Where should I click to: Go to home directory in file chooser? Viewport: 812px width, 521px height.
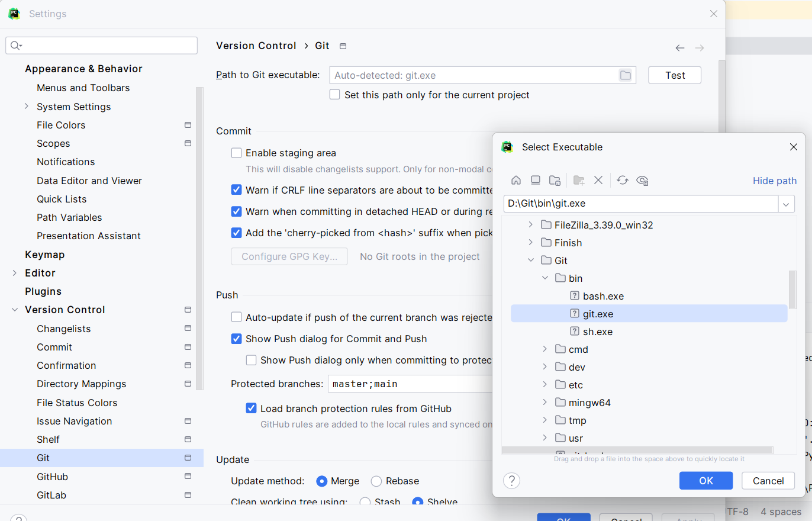tap(516, 181)
